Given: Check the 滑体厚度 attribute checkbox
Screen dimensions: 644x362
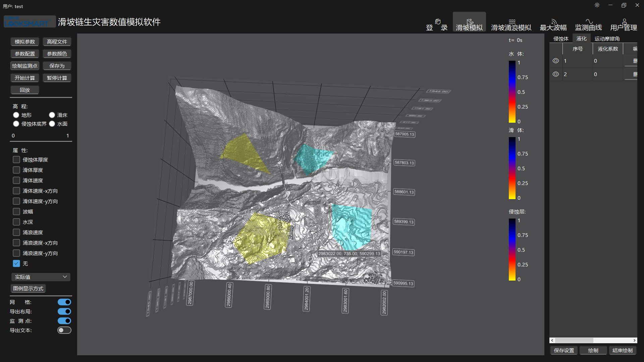Looking at the screenshot, I should click(x=16, y=170).
